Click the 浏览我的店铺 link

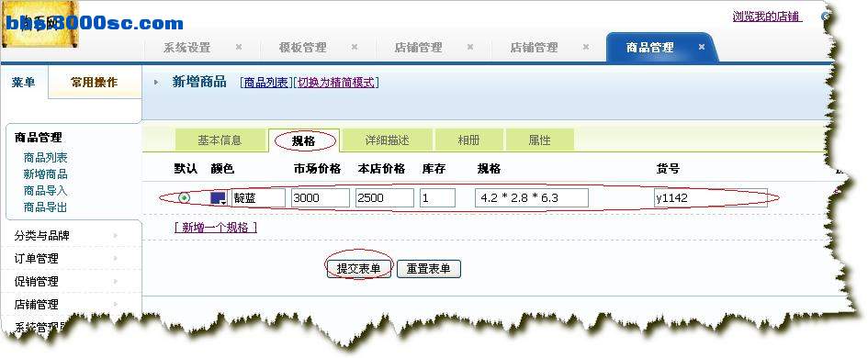767,17
